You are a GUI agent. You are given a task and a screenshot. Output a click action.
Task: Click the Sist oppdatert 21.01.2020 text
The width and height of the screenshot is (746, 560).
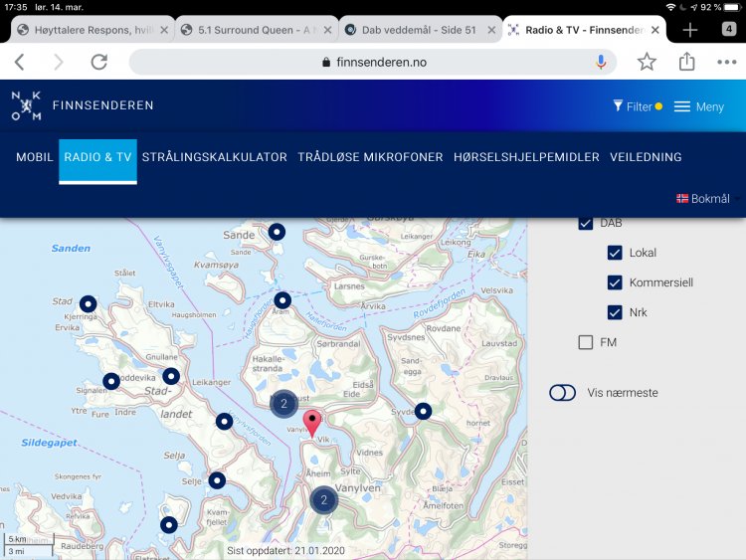[285, 551]
